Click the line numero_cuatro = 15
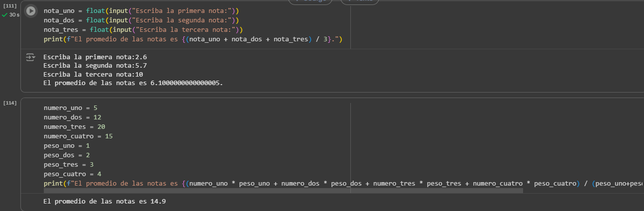 (x=78, y=136)
